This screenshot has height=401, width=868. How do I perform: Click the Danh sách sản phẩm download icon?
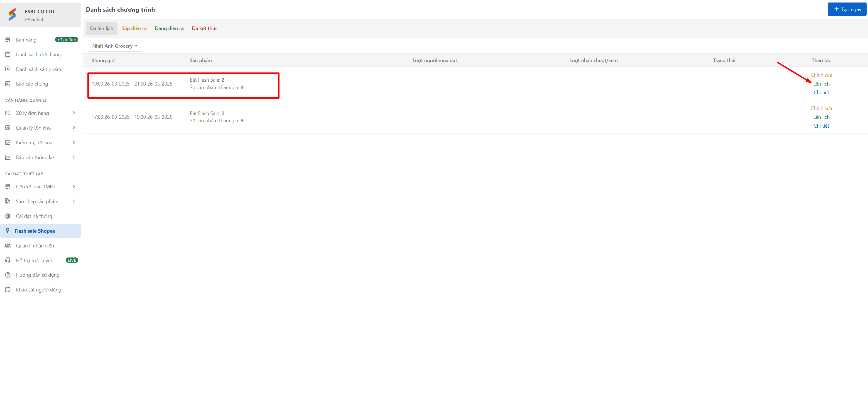pyautogui.click(x=8, y=69)
